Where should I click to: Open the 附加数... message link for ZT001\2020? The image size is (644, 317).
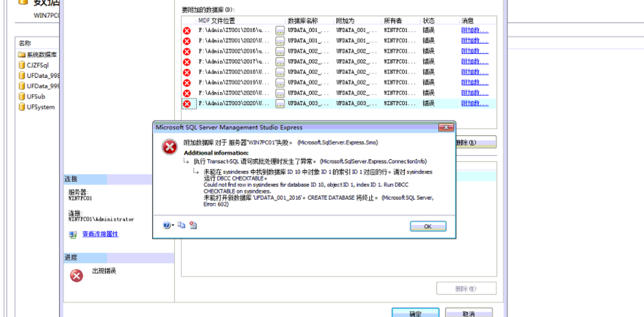click(475, 41)
